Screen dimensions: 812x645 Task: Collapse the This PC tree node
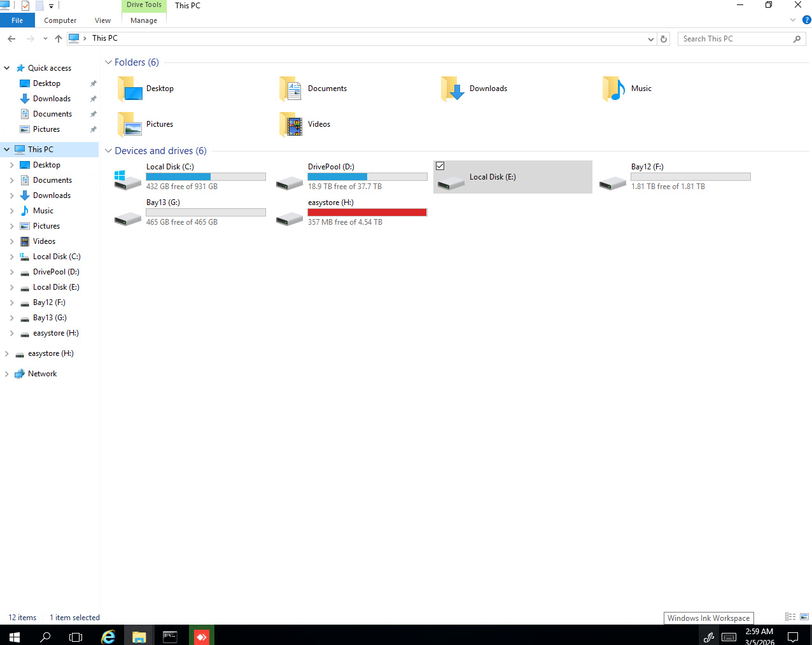pyautogui.click(x=7, y=150)
